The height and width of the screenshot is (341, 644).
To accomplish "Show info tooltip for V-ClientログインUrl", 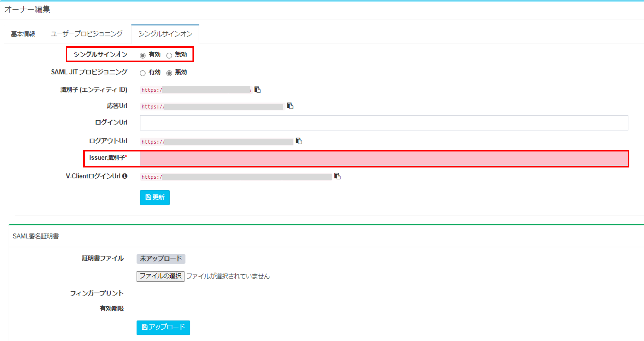I will [125, 176].
